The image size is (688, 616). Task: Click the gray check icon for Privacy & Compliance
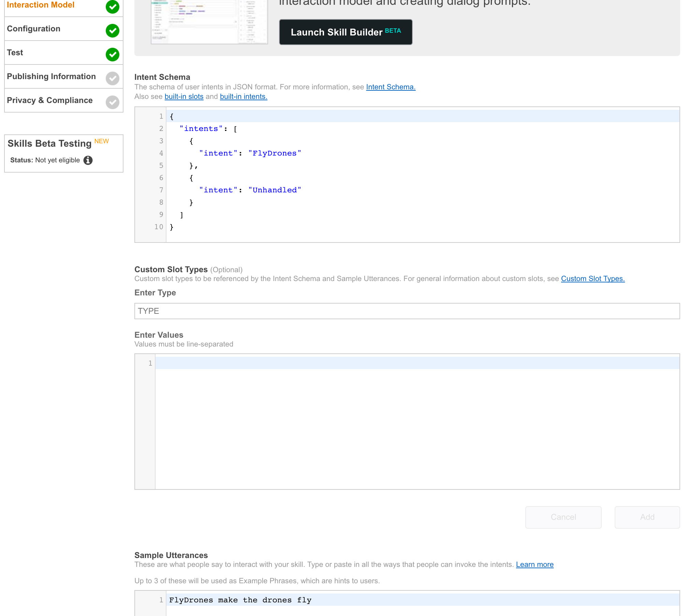point(112,102)
